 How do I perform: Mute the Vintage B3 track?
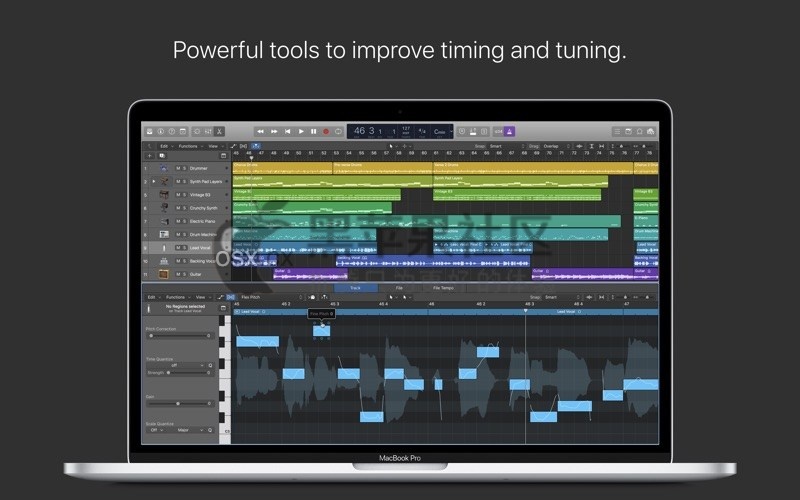(x=178, y=195)
